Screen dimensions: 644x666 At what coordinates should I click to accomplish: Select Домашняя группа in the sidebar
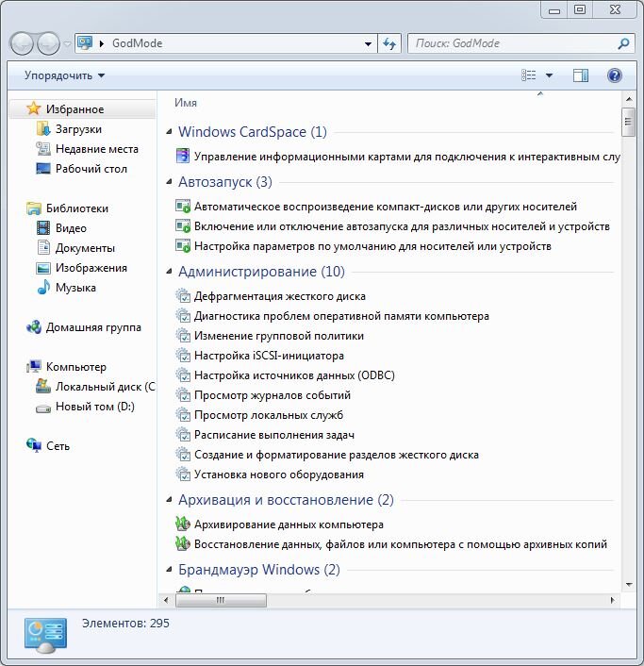click(x=93, y=327)
